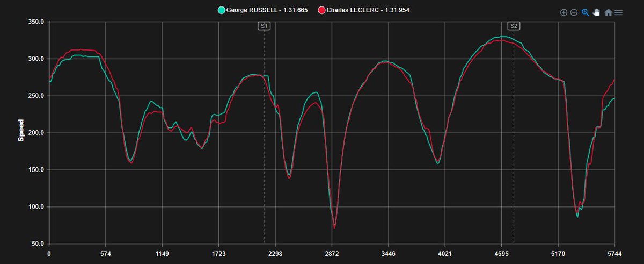Click the 4021 x-axis label
The height and width of the screenshot is (264, 644).
pos(445,253)
